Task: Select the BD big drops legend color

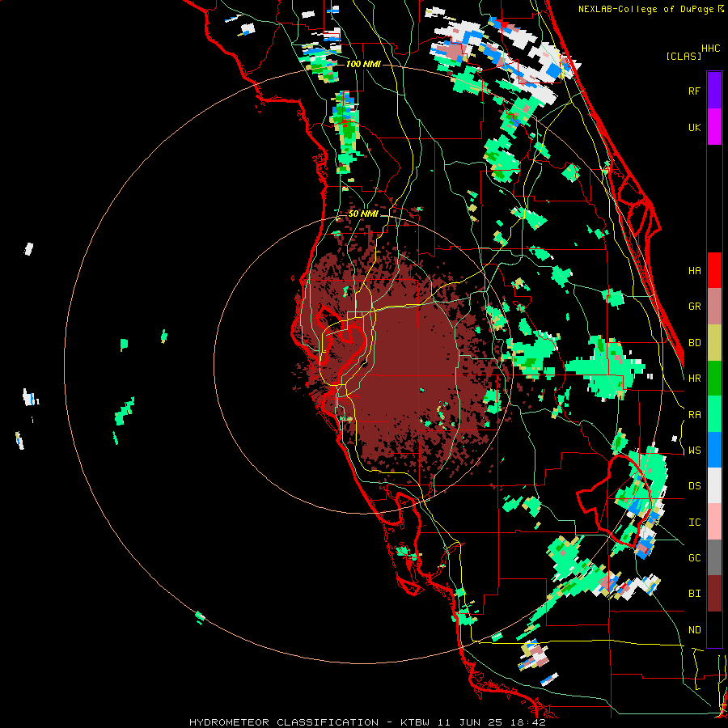Action: click(x=714, y=342)
